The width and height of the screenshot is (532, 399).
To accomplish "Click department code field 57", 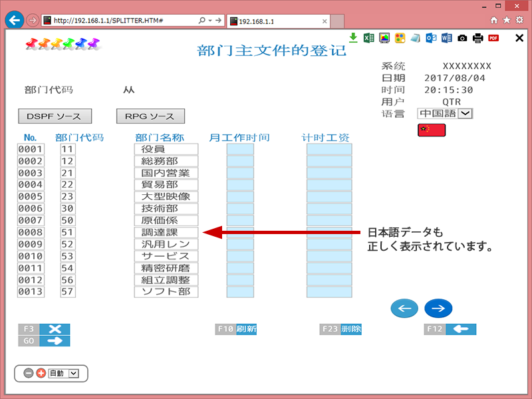I will pos(68,292).
